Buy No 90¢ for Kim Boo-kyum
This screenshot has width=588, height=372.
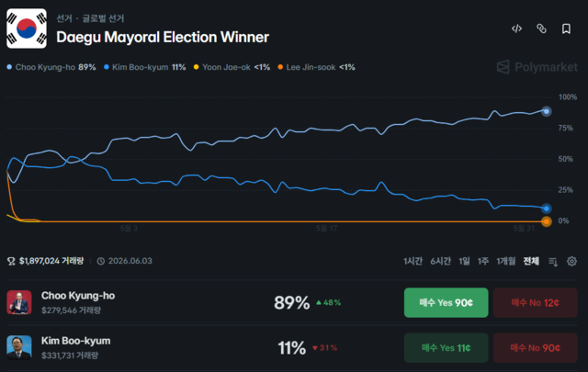pyautogui.click(x=535, y=347)
